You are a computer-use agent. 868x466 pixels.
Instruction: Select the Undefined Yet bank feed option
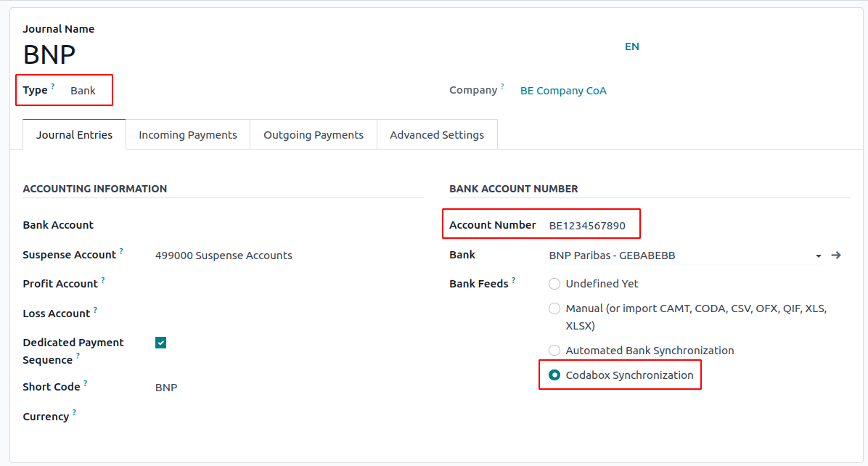tap(554, 284)
